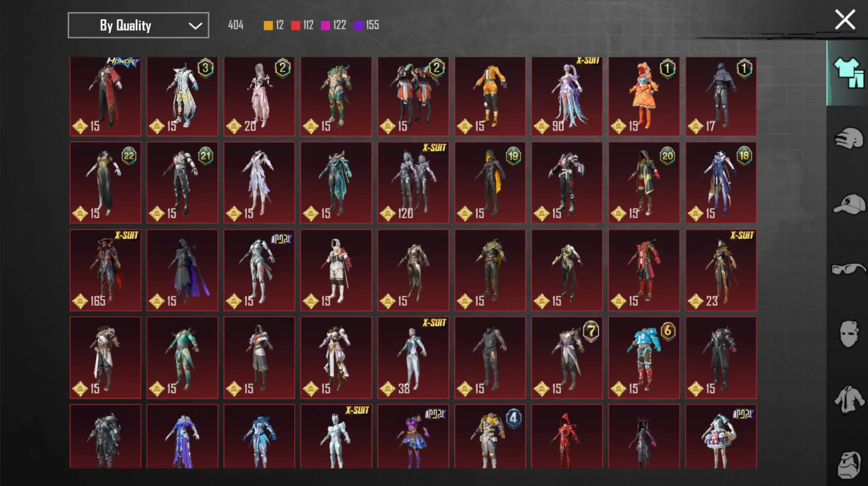Open the cap headwear category
868x486 pixels.
849,204
